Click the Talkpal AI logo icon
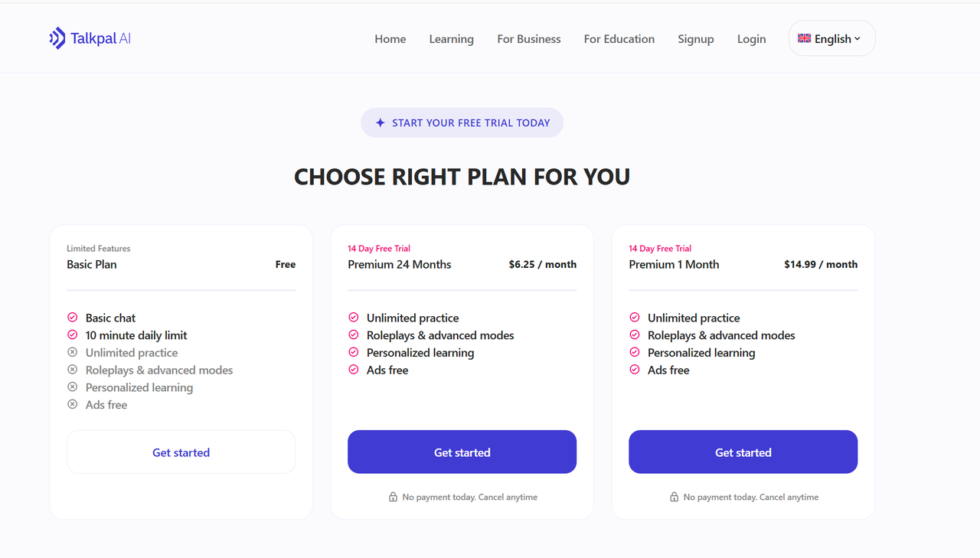This screenshot has height=558, width=980. (x=57, y=38)
